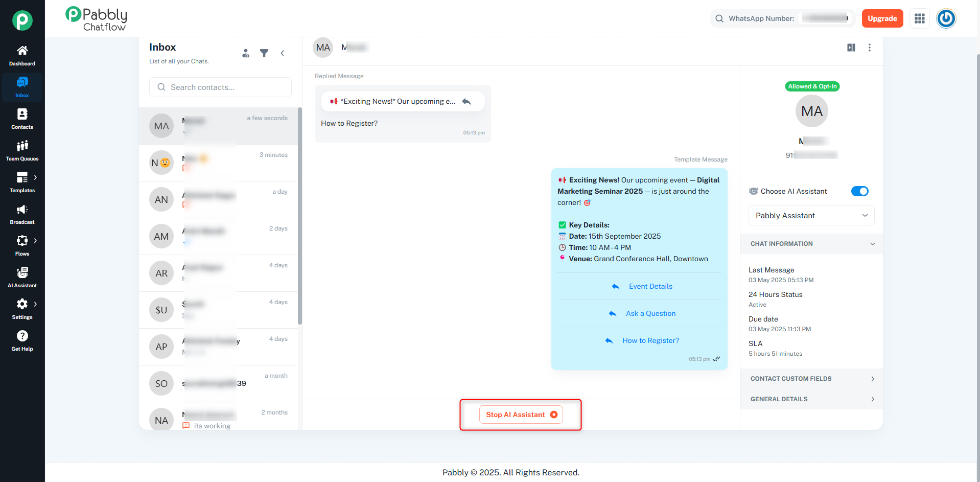Click the inbox filter funnel icon

264,53
